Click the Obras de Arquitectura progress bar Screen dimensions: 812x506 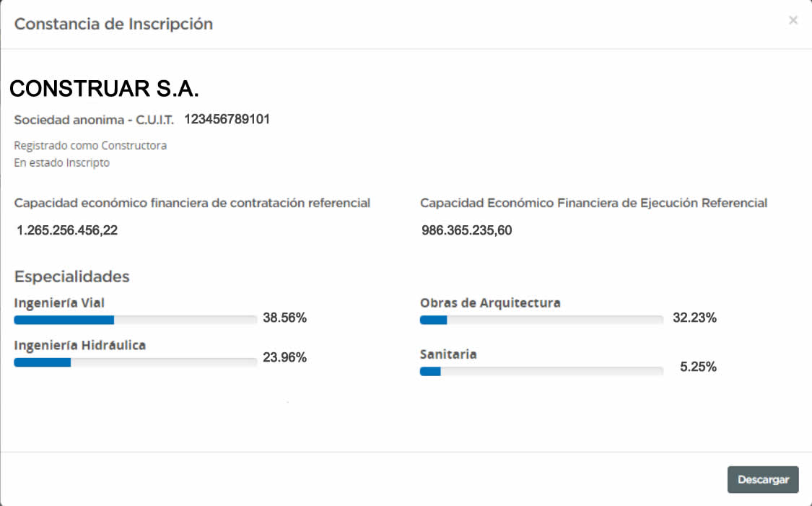pyautogui.click(x=541, y=320)
